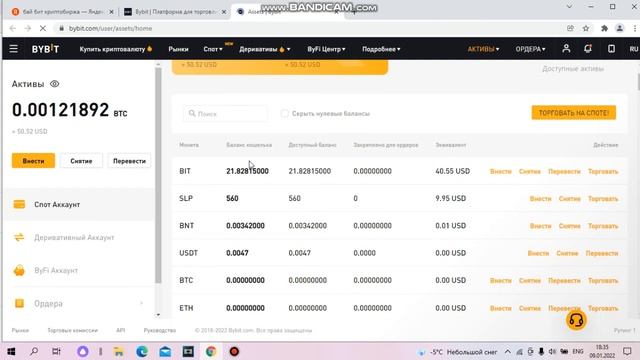The width and height of the screenshot is (640, 360).
Task: Click Перевести in the USDT row
Action: pyautogui.click(x=602, y=253)
